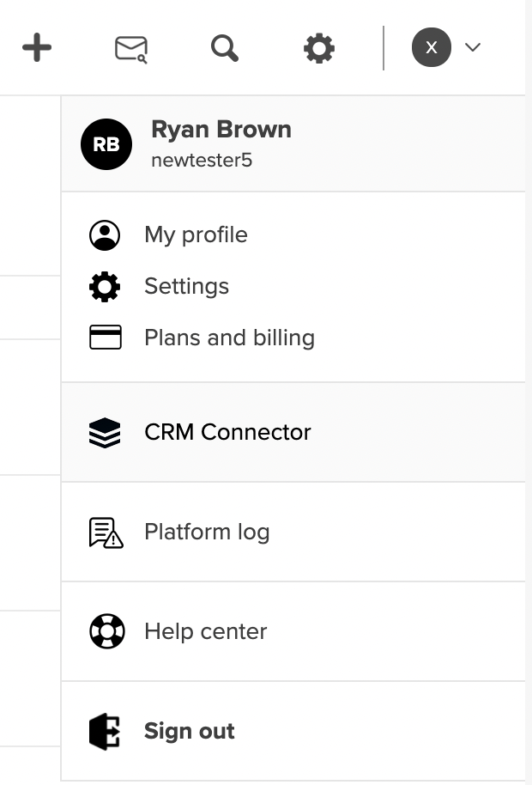Click the dark X avatar circle

tap(432, 47)
